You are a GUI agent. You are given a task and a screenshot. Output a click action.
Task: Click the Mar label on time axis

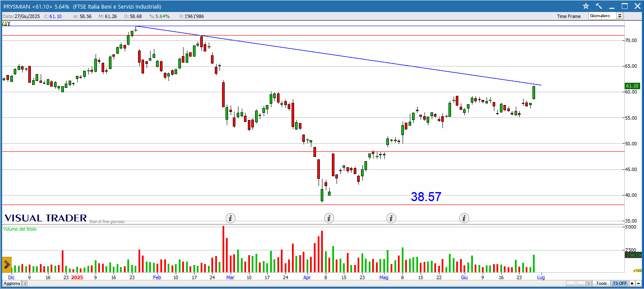231,277
